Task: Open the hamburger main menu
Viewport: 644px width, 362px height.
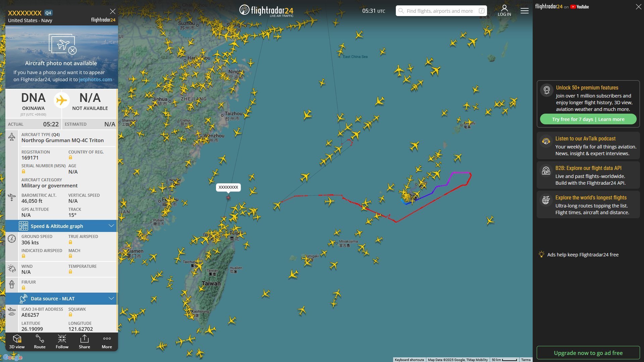Action: [525, 11]
